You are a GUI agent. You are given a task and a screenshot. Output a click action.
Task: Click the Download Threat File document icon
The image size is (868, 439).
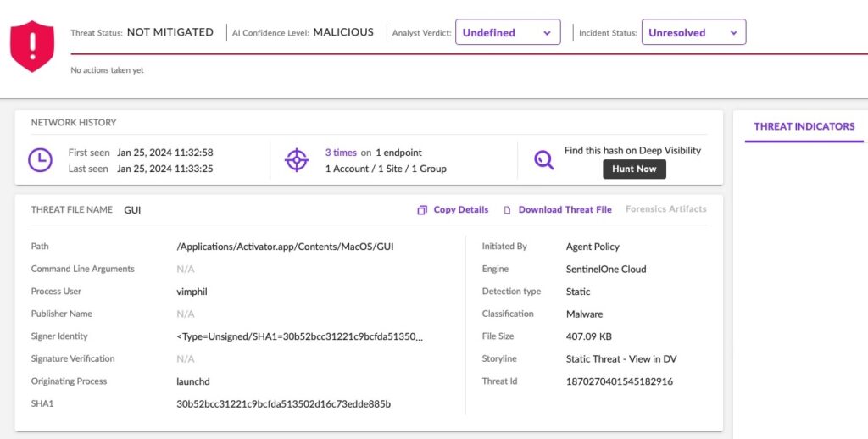[x=508, y=210]
